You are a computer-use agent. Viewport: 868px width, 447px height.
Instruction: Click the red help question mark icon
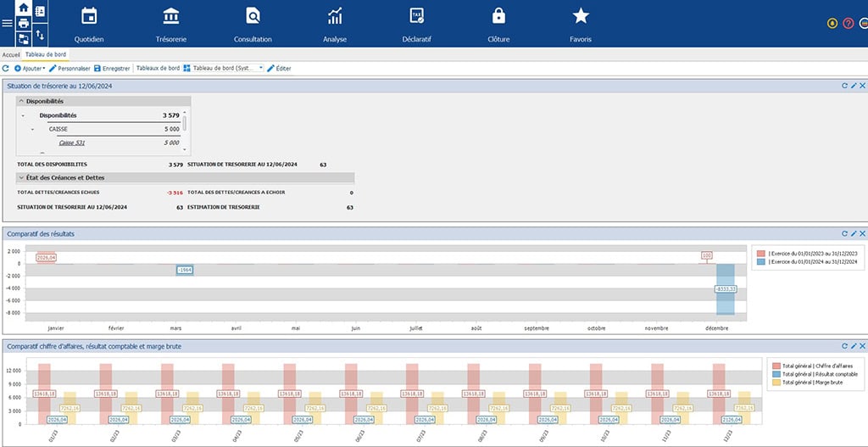tap(848, 23)
